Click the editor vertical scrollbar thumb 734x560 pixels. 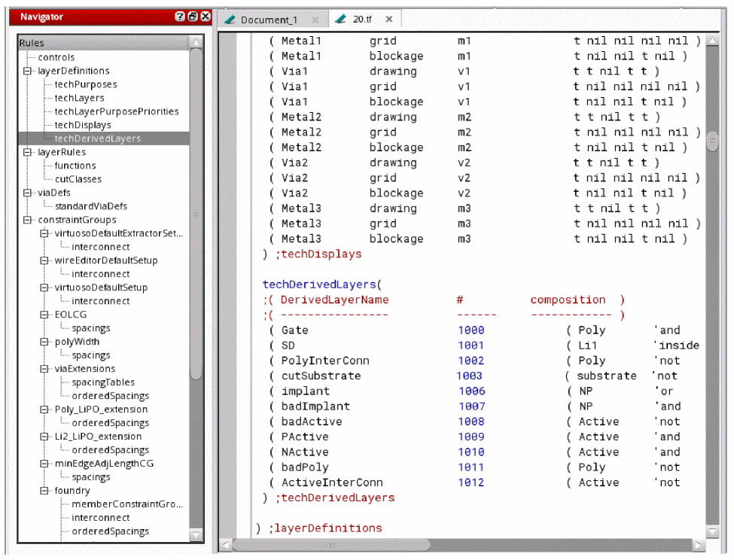click(712, 141)
